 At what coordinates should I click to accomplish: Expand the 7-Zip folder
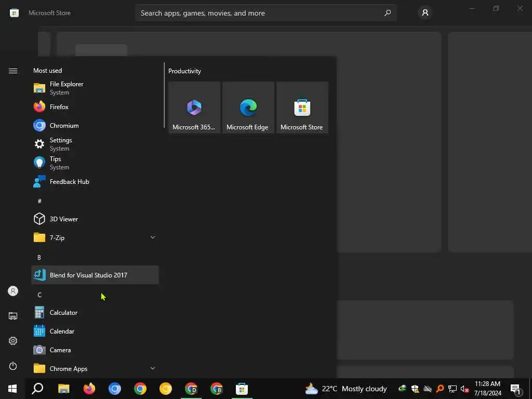(95, 237)
